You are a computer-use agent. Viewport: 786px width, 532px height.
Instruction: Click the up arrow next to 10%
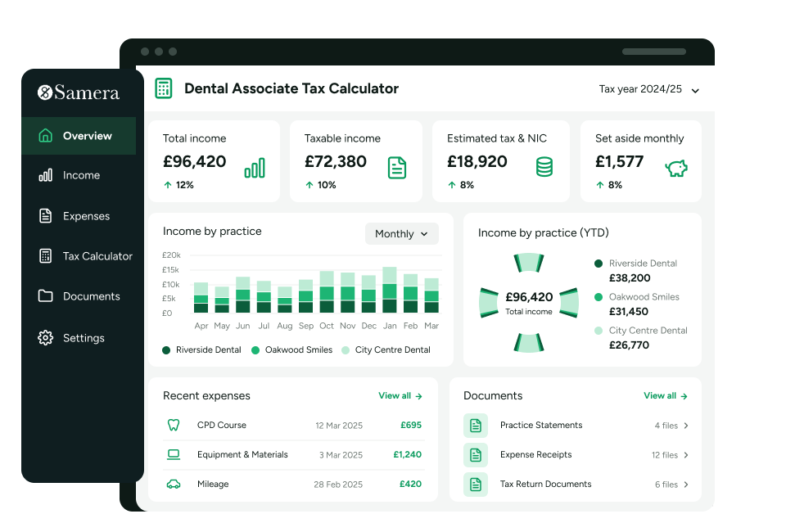click(309, 185)
